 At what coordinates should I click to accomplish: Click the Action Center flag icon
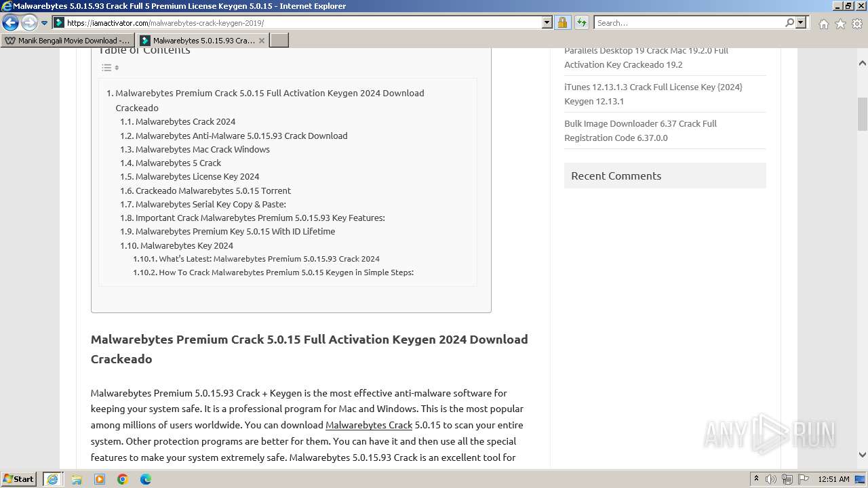pyautogui.click(x=803, y=479)
